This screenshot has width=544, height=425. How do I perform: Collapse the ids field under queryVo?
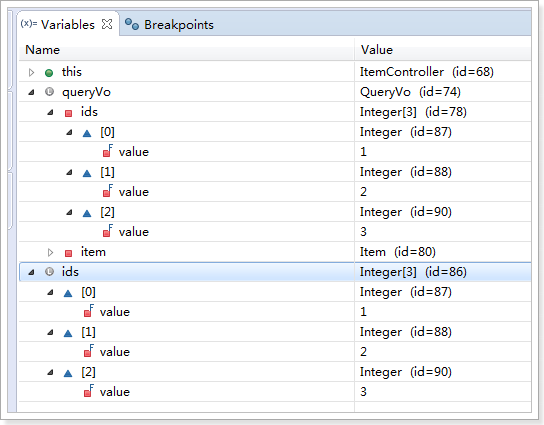tap(50, 112)
